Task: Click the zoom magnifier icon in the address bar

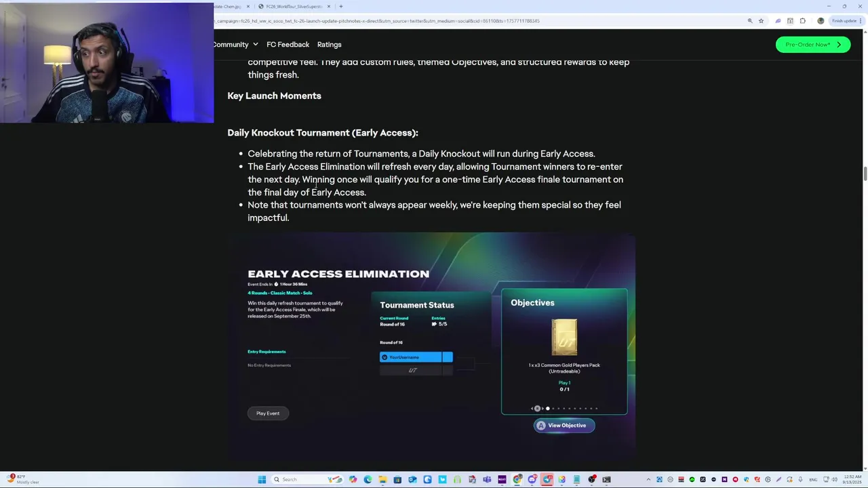Action: [750, 21]
